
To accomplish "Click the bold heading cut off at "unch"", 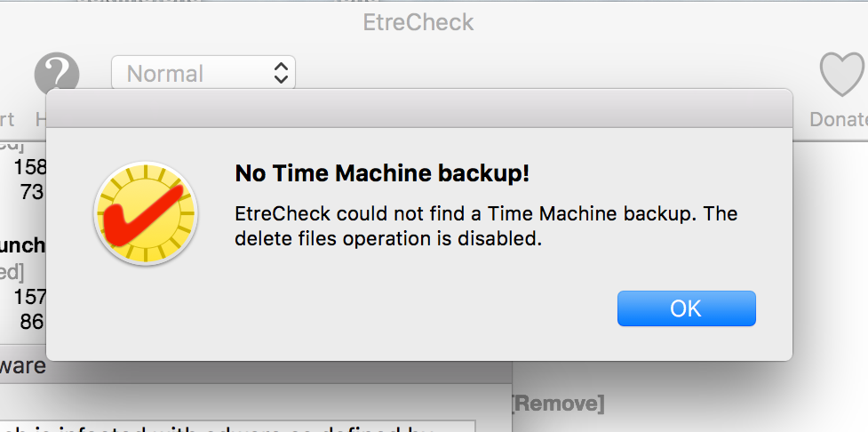I will coord(22,244).
